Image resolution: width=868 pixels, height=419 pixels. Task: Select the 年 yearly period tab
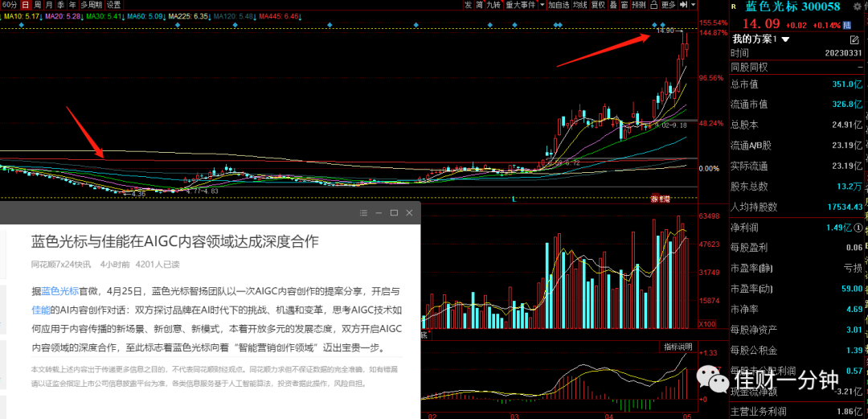pos(72,5)
